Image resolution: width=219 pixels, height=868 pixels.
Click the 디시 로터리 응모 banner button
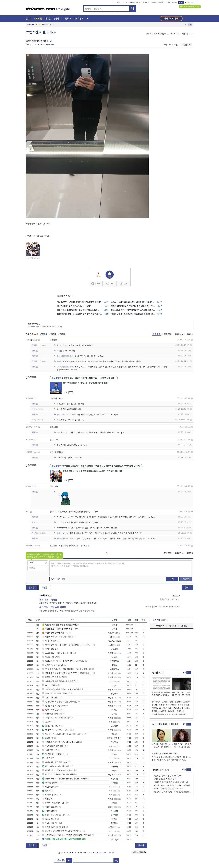click(171, 19)
